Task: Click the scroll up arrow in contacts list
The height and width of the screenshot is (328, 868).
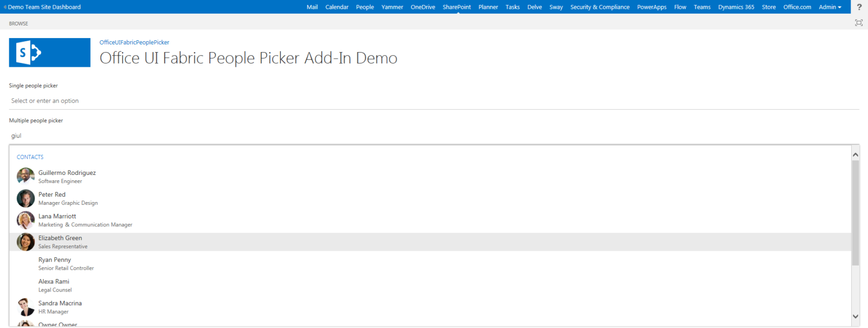Action: (x=856, y=155)
